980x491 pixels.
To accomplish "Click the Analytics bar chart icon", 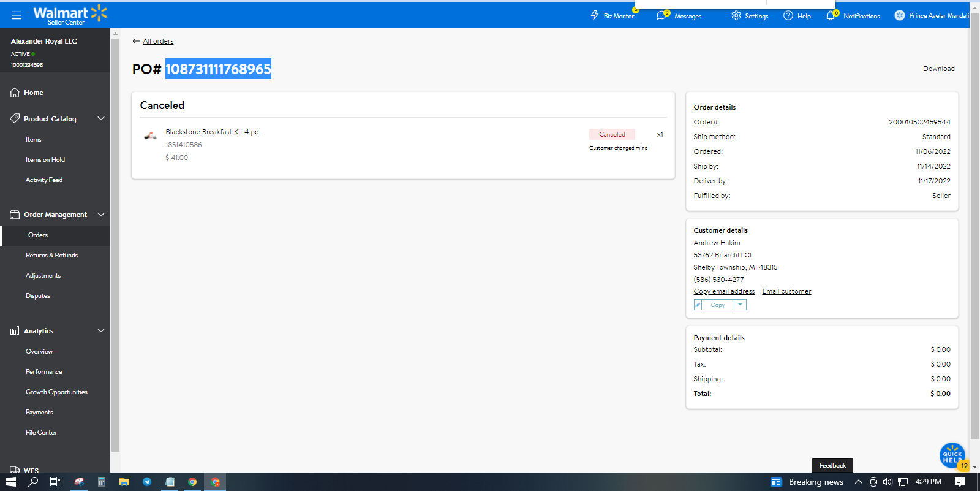I will click(15, 331).
